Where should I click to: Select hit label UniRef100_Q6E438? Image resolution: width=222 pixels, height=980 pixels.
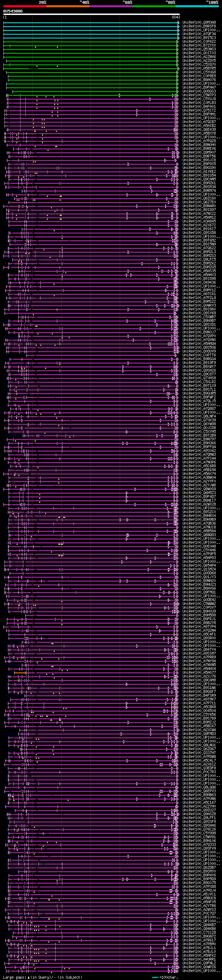point(199,129)
